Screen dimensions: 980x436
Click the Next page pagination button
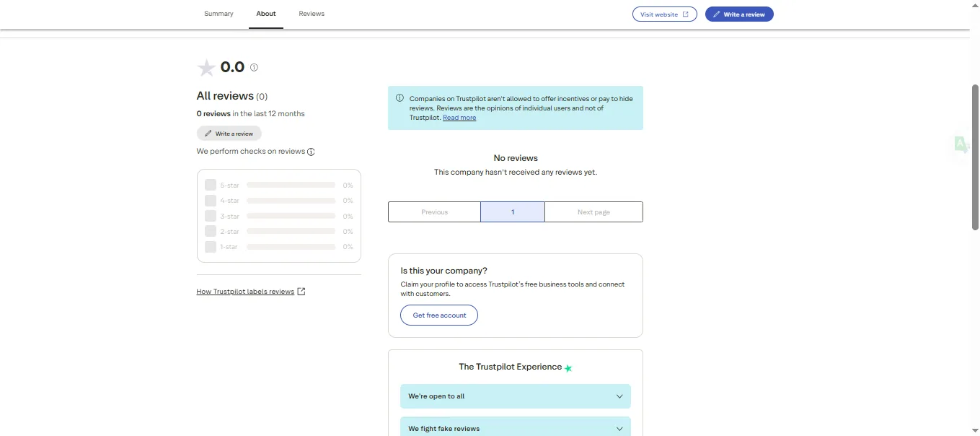coord(593,212)
